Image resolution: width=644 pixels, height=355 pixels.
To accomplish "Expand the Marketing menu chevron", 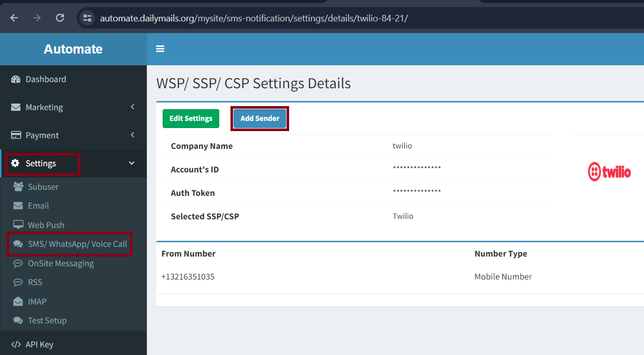I will pyautogui.click(x=133, y=107).
